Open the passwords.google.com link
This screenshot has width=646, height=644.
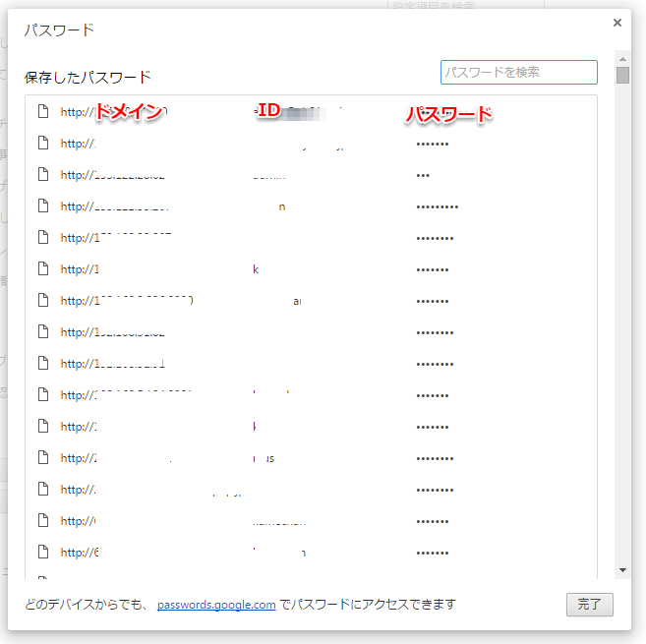point(216,605)
